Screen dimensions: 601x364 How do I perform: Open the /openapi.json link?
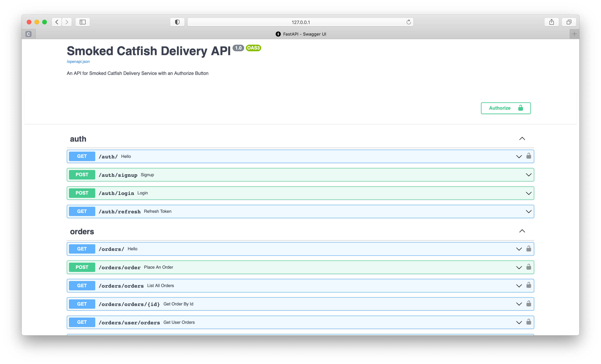(x=78, y=61)
